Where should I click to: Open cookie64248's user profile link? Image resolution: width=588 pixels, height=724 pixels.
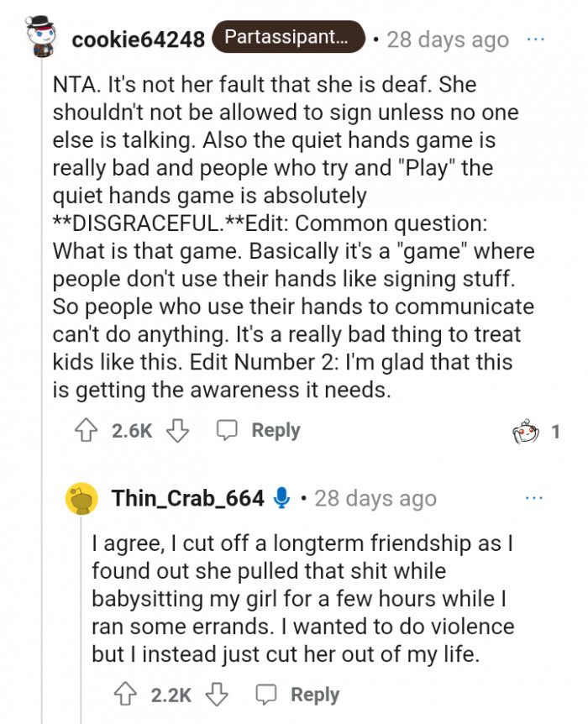pyautogui.click(x=139, y=39)
